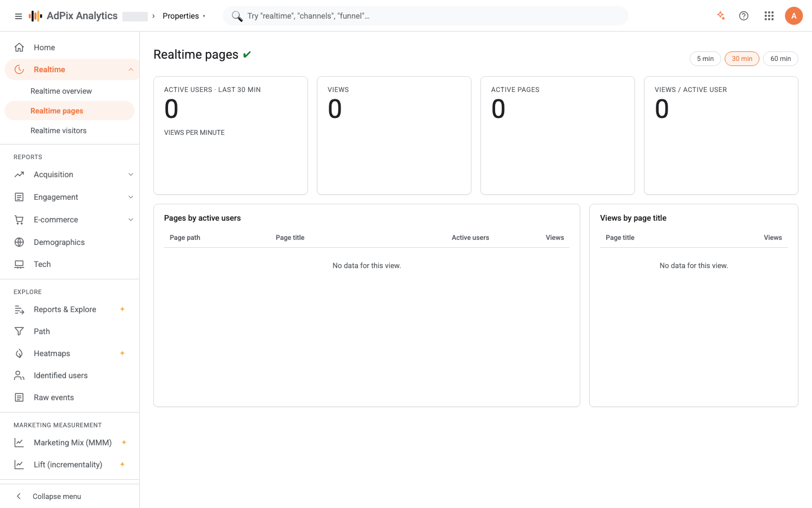812x508 pixels.
Task: Open the help question mark icon
Action: click(744, 16)
